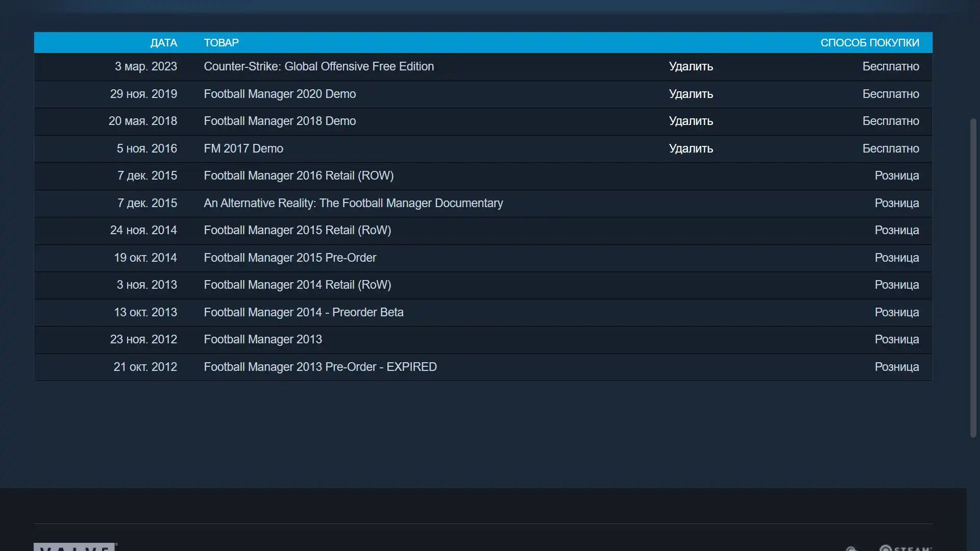
Task: Click Удалить for Football Manager 2018 Demo
Action: click(691, 121)
